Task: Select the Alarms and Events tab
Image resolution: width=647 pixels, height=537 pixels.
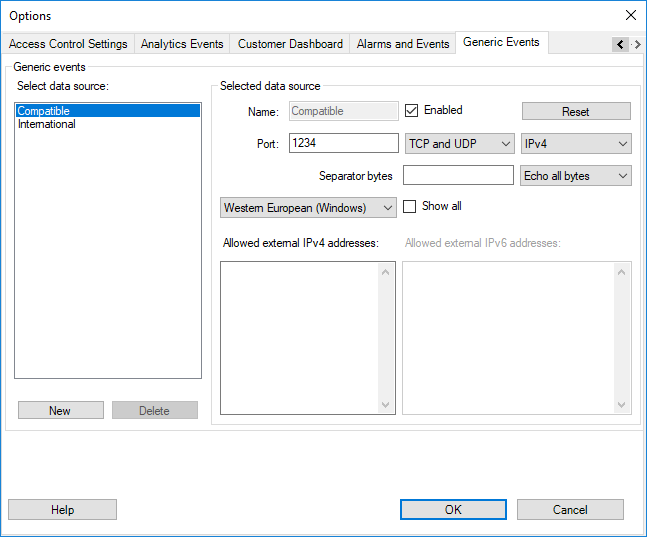Action: click(403, 44)
